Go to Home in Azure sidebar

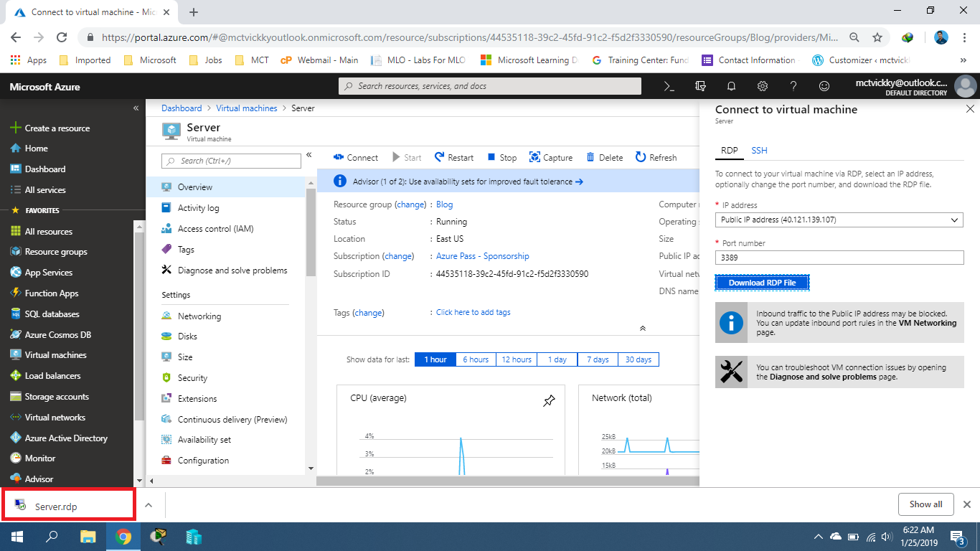coord(29,149)
